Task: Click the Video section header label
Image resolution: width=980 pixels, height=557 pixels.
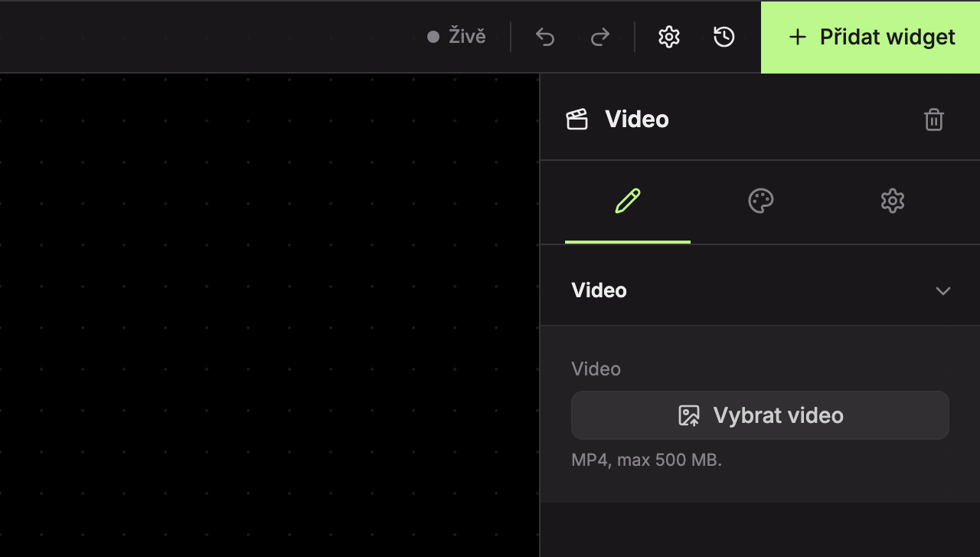Action: click(599, 290)
